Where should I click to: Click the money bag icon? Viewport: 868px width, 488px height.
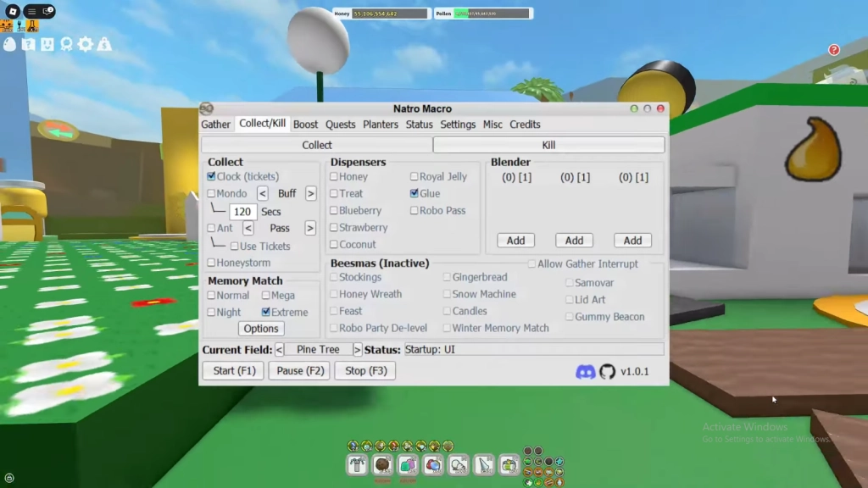coord(103,44)
